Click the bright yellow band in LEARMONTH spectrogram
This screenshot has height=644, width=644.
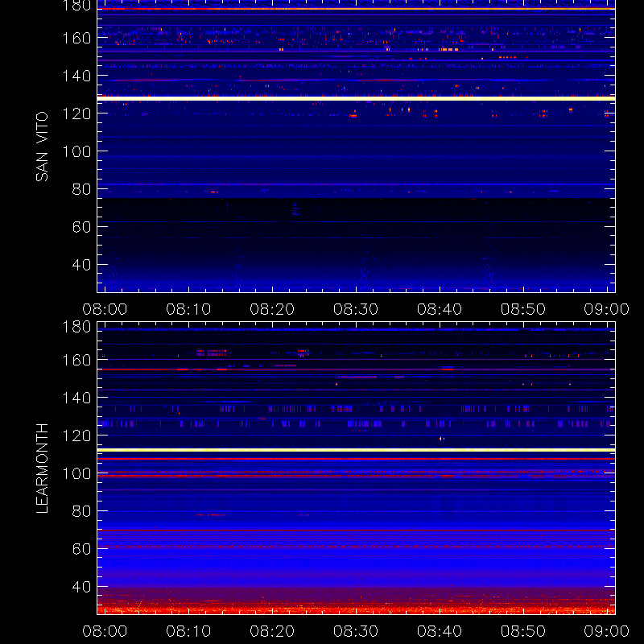[356, 450]
